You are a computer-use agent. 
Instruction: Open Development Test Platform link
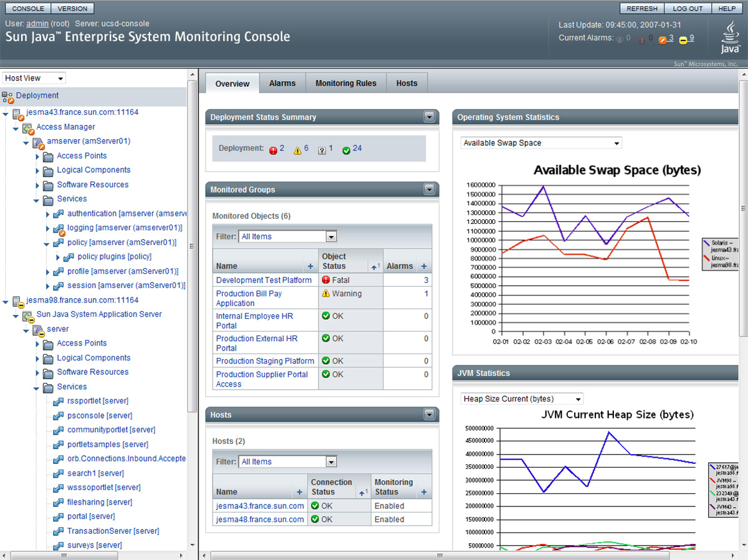[264, 281]
